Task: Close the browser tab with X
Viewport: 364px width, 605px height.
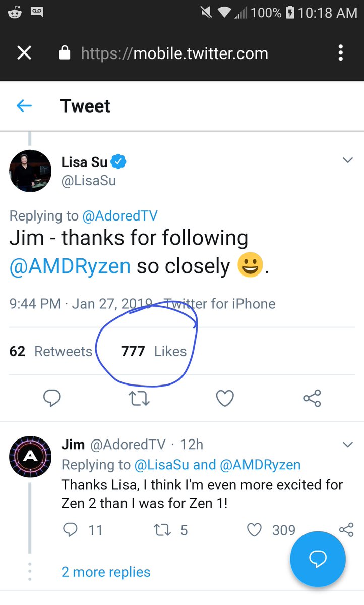Action: point(24,53)
